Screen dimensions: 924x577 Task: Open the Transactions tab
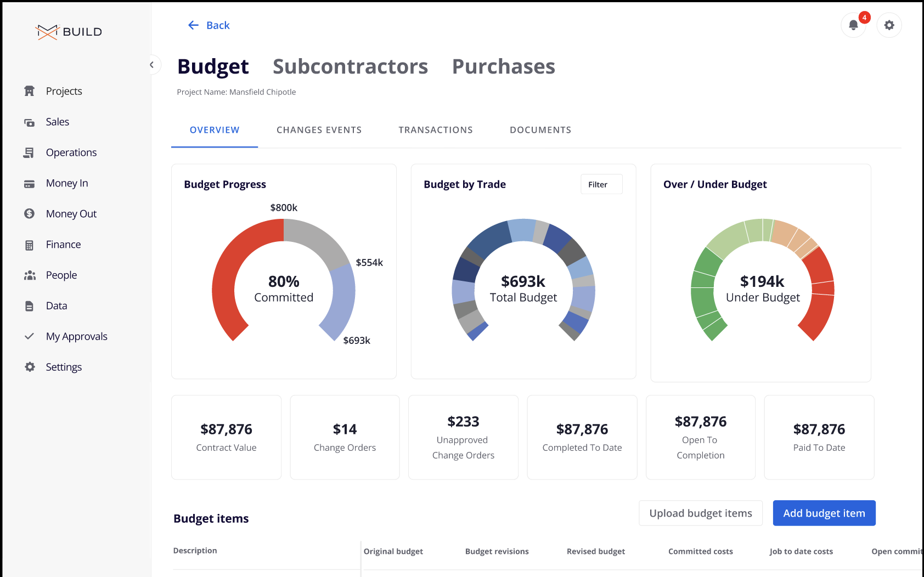click(435, 130)
